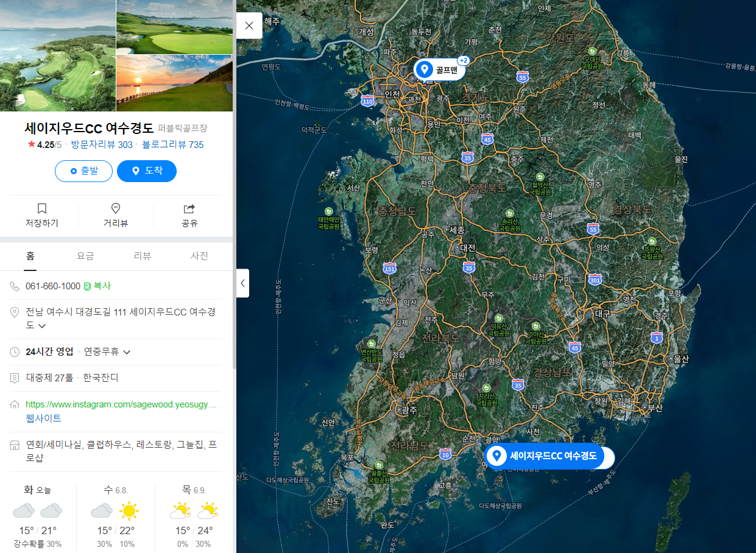756x553 pixels.
Task: Click the 오대산 국립공원 park icon on map
Action: [591, 51]
